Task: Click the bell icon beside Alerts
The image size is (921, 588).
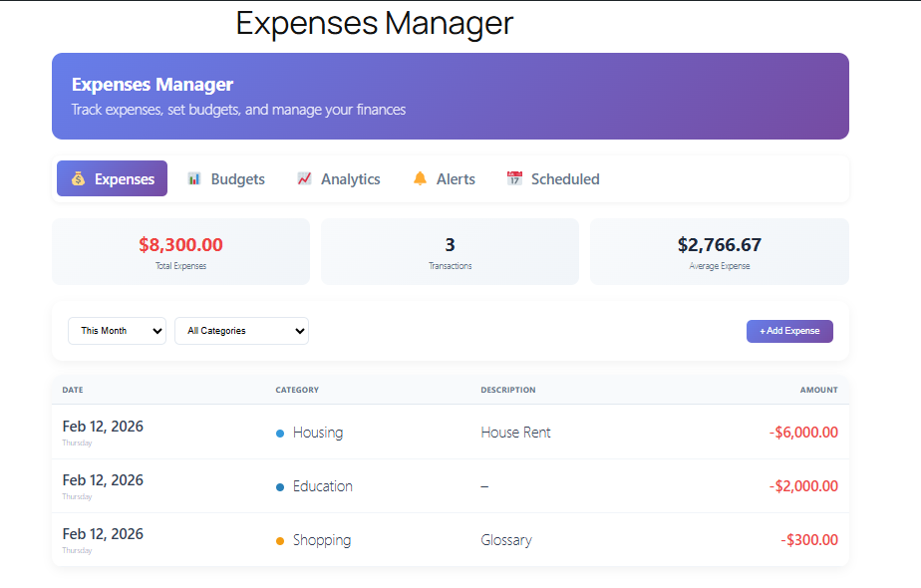Action: click(420, 179)
